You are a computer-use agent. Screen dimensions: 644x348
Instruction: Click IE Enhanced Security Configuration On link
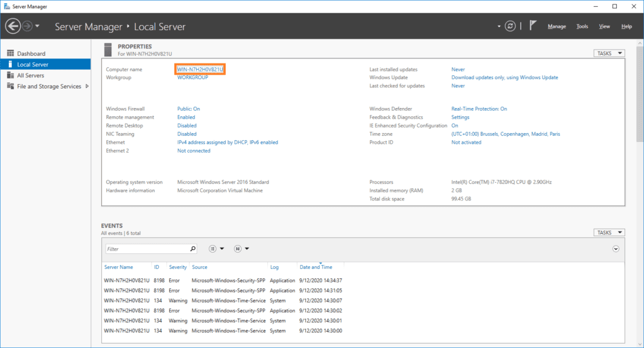click(x=455, y=126)
